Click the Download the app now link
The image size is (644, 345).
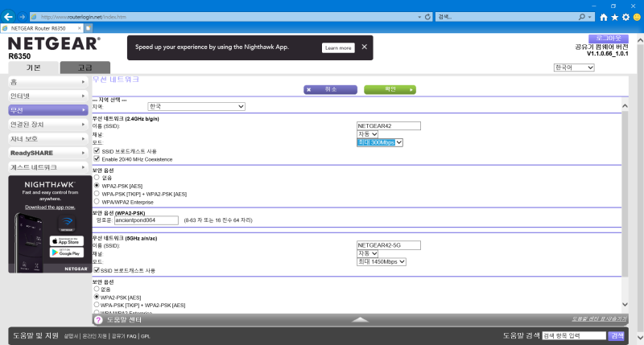(x=50, y=207)
